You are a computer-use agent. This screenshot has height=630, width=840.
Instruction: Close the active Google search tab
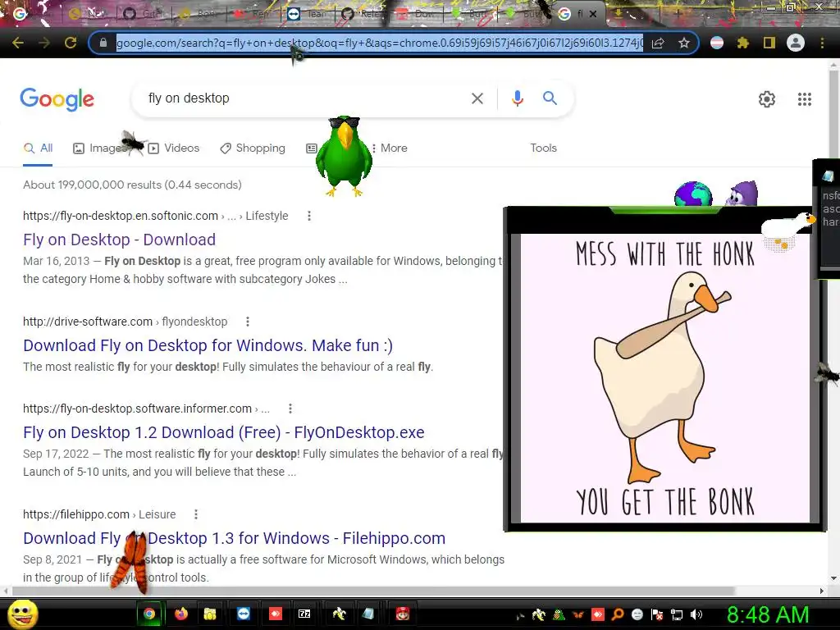593,15
